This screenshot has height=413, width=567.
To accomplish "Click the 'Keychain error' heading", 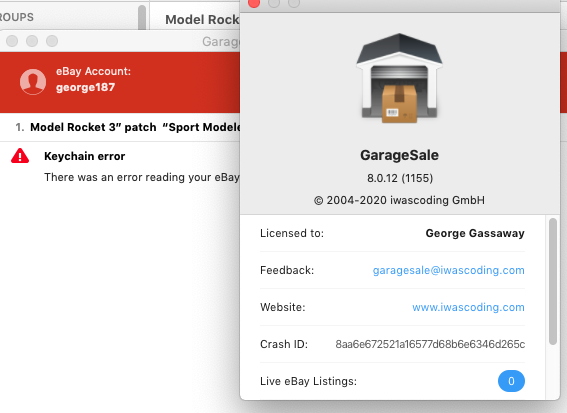I will 85,156.
